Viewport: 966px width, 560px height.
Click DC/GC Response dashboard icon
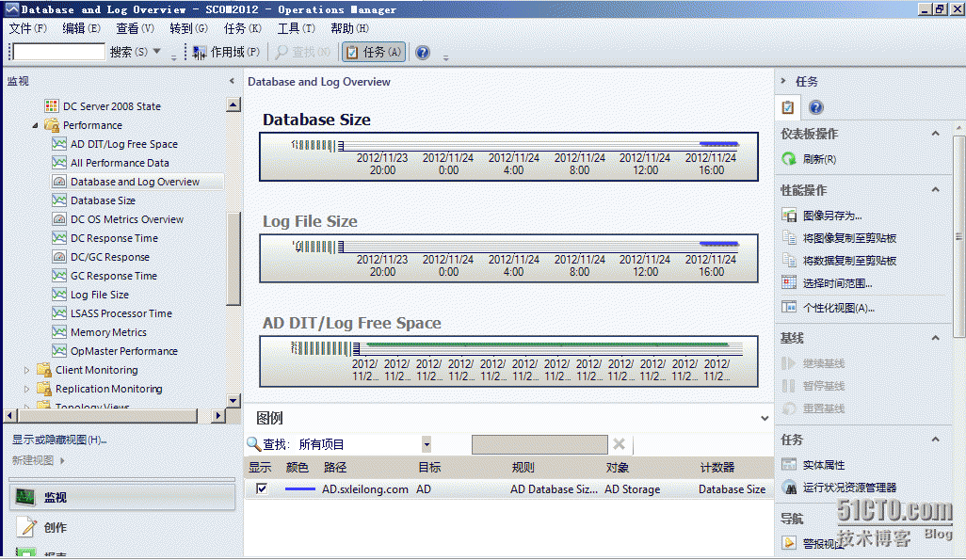pos(59,257)
